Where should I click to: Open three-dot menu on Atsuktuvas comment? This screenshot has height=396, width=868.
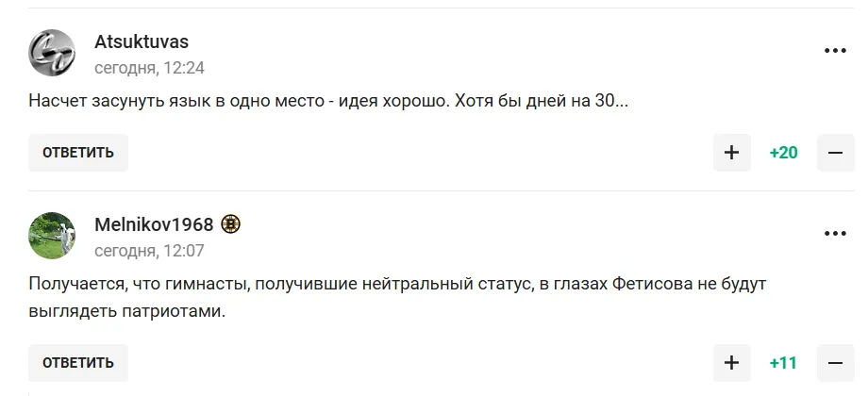pos(835,51)
